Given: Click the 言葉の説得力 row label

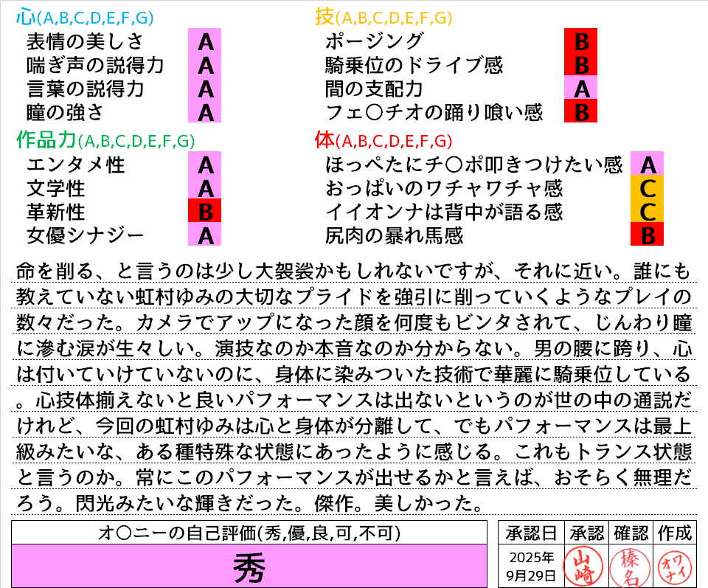Looking at the screenshot, I should [x=85, y=89].
